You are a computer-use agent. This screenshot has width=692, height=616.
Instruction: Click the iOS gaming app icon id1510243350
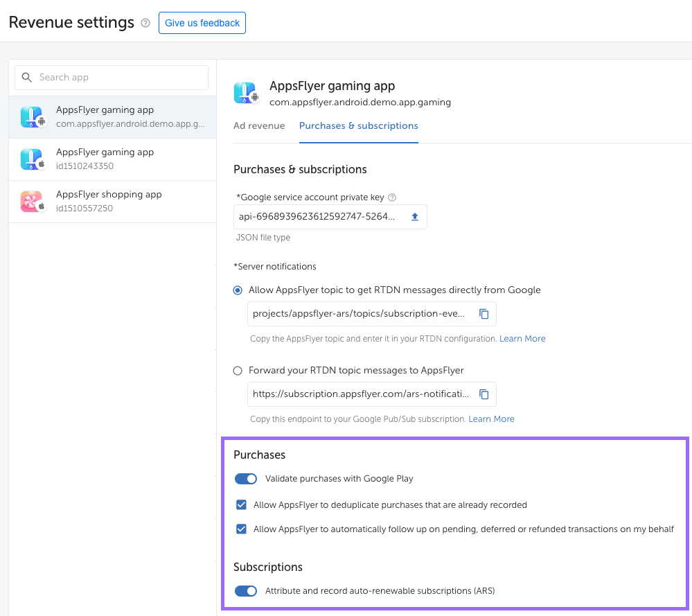pyautogui.click(x=33, y=159)
